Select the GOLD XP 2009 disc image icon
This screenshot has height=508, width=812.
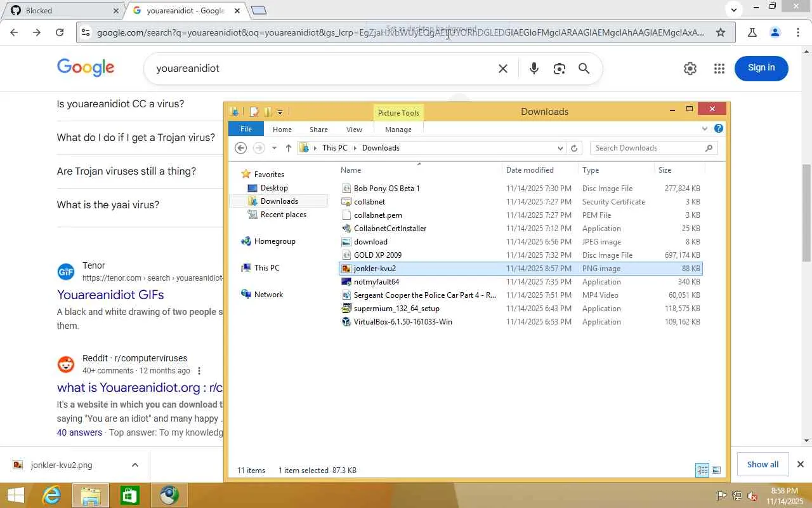346,255
